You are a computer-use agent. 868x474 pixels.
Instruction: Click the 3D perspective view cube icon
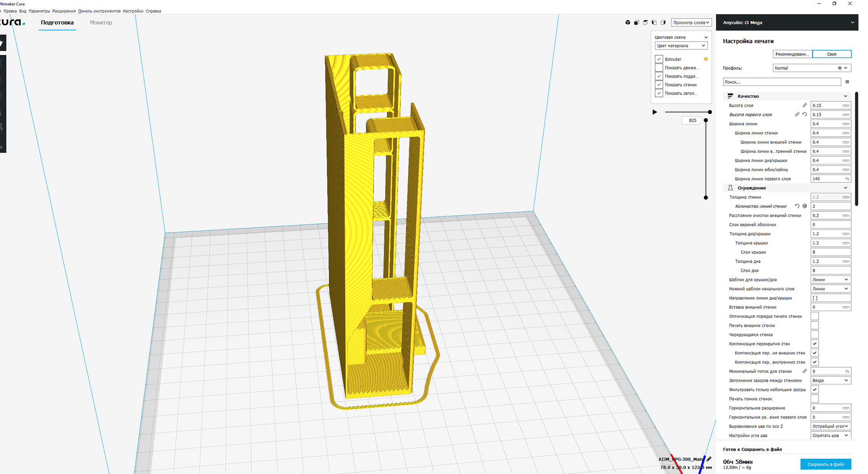coord(628,23)
